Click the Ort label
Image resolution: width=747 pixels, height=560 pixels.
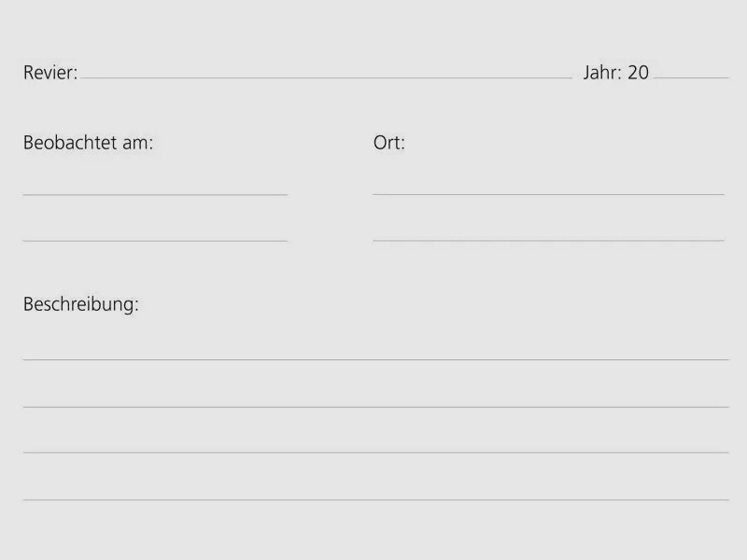[x=388, y=144]
